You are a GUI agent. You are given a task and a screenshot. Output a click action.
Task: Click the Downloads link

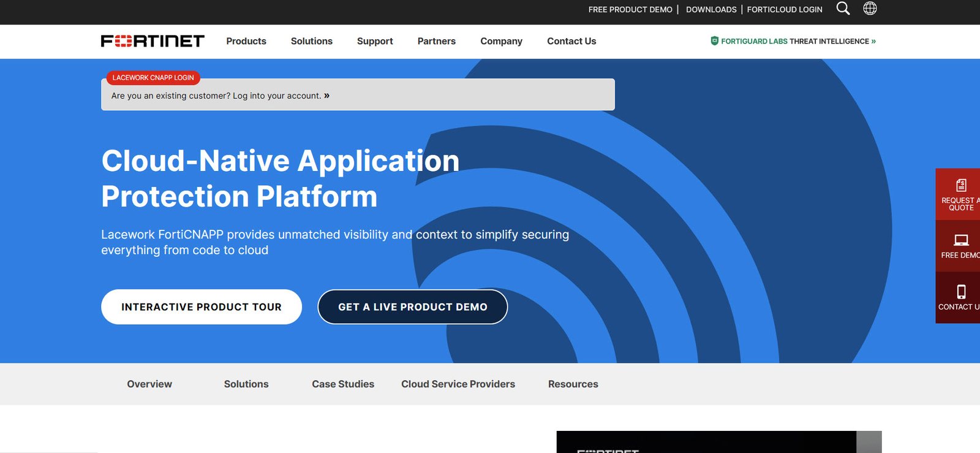coord(711,10)
